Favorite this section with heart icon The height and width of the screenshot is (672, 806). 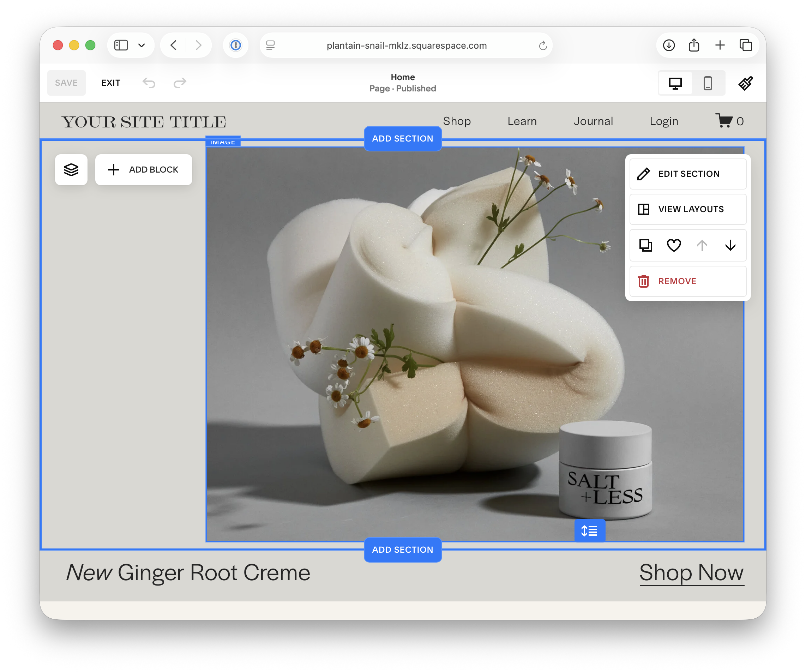[x=674, y=245]
